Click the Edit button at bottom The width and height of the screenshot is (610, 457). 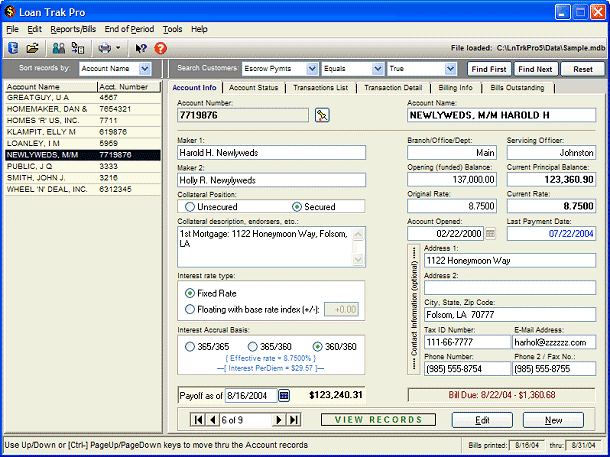[482, 420]
